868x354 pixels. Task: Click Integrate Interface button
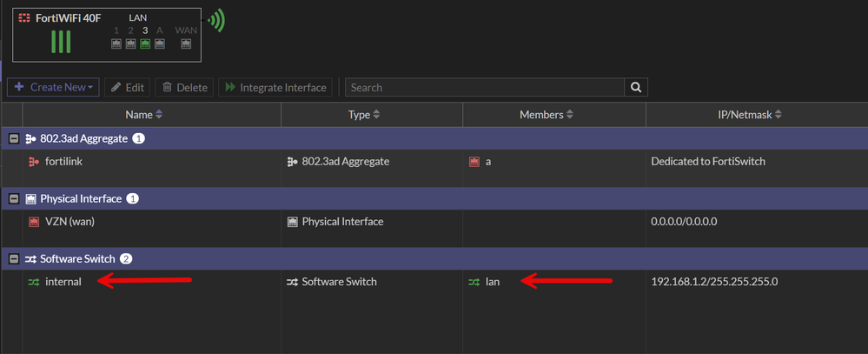(x=275, y=87)
